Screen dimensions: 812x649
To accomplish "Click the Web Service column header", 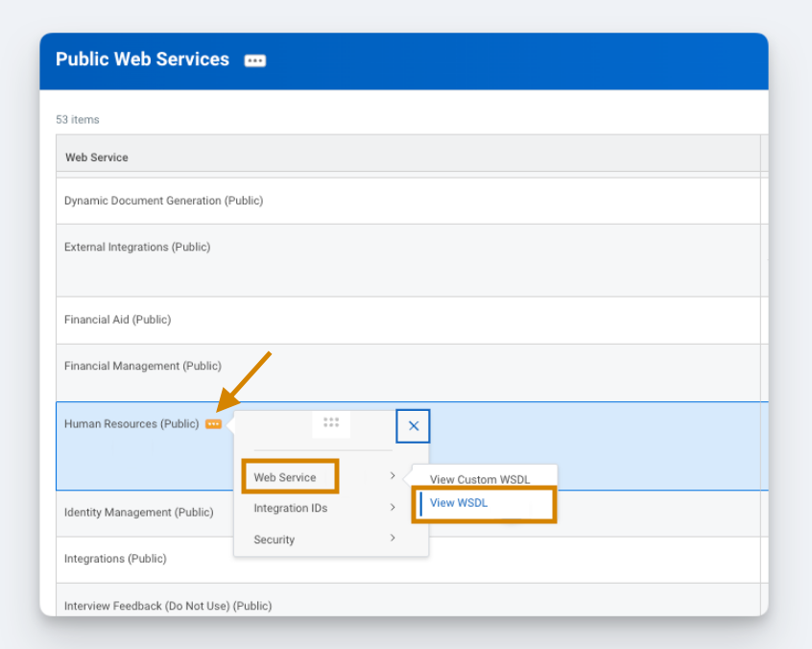I will (x=96, y=157).
